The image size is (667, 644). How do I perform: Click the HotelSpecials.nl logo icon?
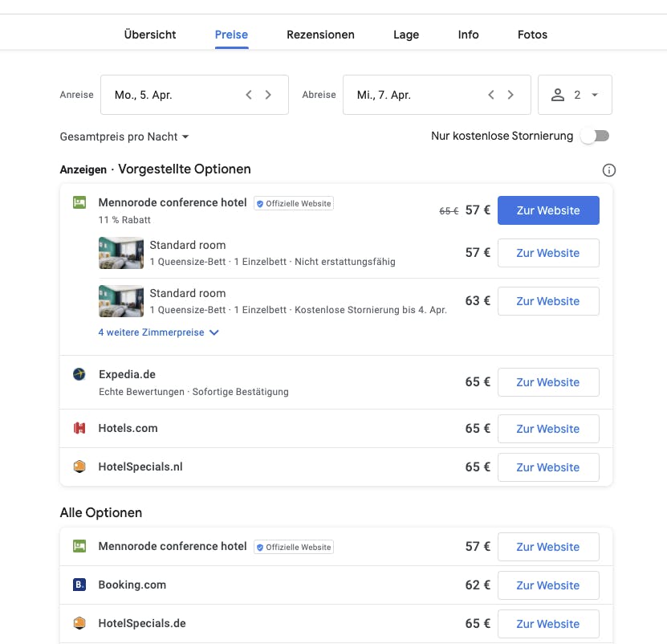(79, 467)
